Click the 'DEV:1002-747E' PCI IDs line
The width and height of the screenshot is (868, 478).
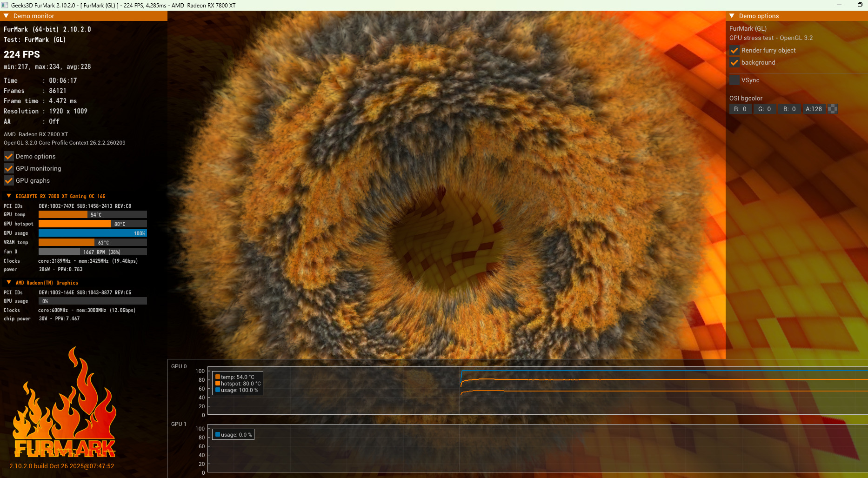85,206
